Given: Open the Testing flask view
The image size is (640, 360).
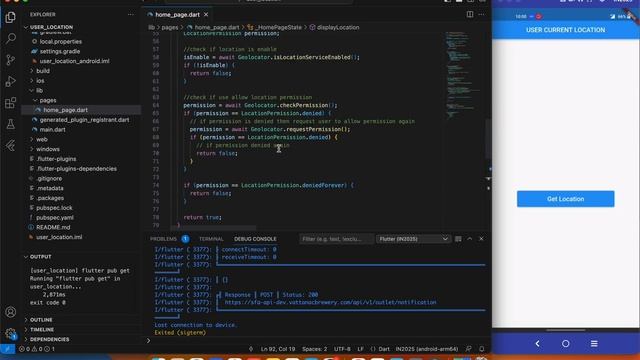Looking at the screenshot, I should (11, 124).
